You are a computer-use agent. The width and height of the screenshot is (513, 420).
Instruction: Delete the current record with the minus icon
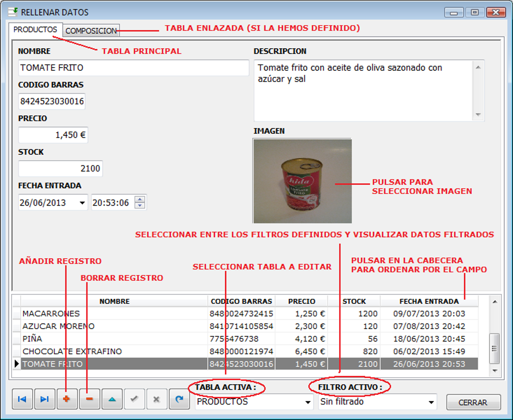(x=89, y=399)
